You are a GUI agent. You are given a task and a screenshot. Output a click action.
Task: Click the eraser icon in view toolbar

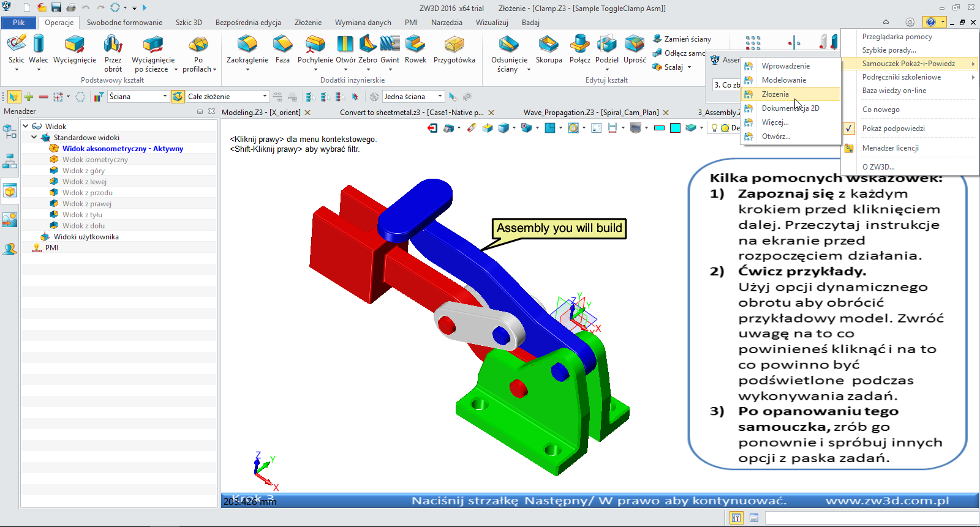[471, 128]
